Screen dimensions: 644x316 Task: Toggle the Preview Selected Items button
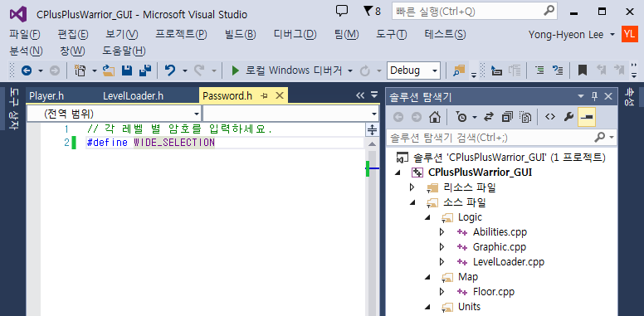coord(587,117)
